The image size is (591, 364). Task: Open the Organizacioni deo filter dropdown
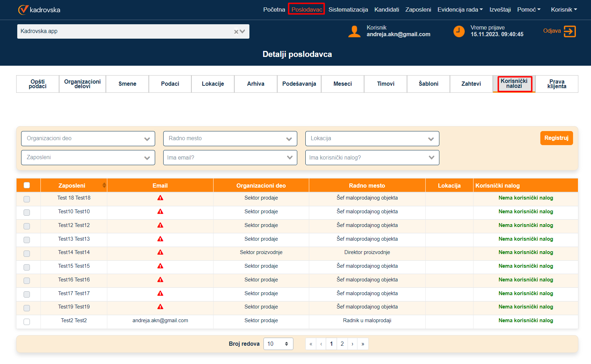tap(88, 139)
